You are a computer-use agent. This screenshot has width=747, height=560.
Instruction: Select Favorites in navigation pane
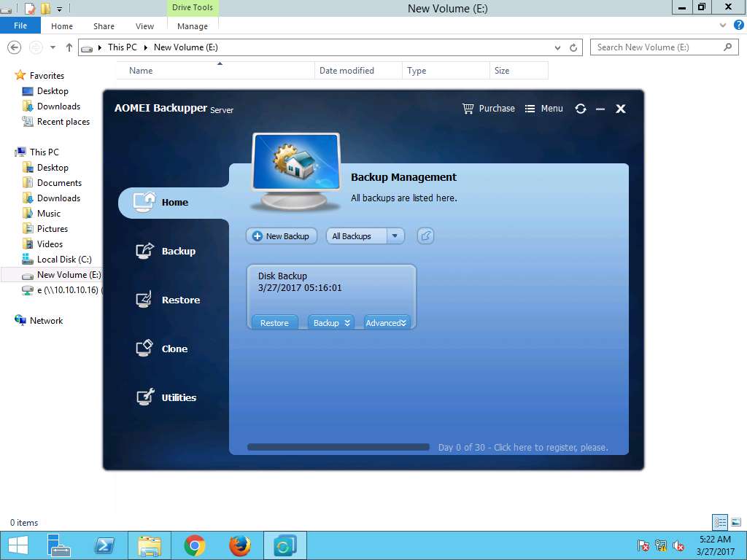pyautogui.click(x=40, y=75)
